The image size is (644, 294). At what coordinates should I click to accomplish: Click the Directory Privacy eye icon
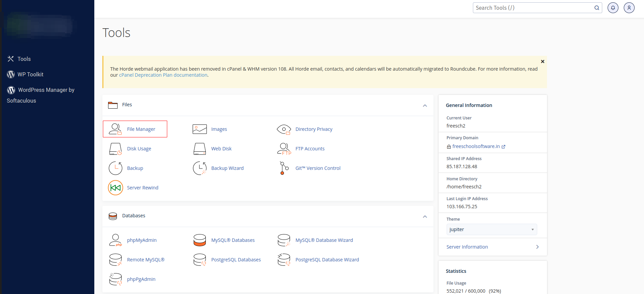point(284,129)
